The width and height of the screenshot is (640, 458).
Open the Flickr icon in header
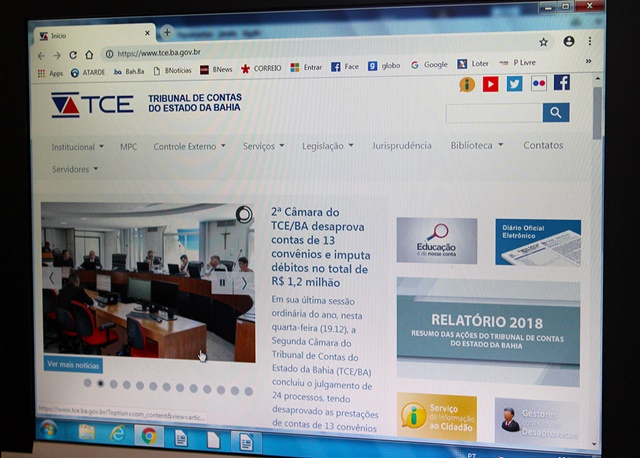click(x=538, y=84)
